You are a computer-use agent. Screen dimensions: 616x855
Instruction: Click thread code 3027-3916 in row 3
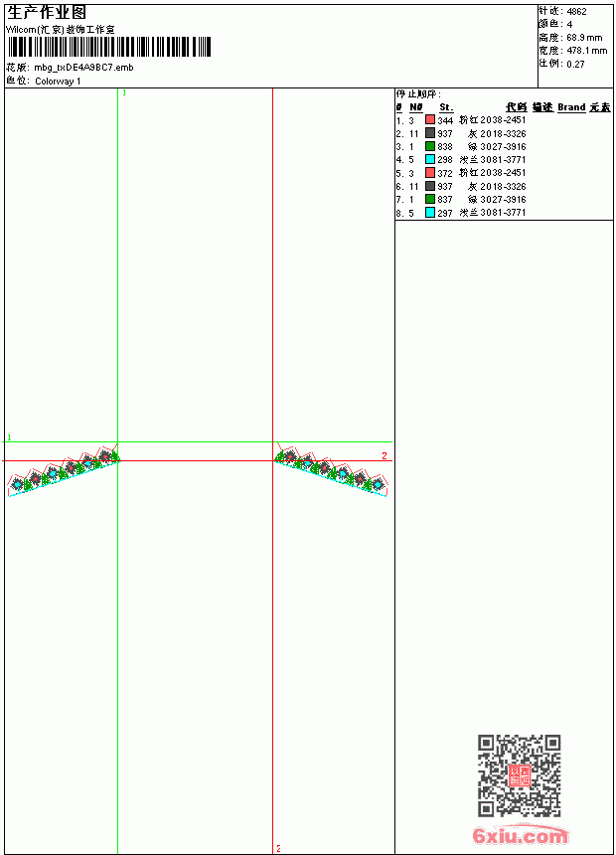pos(503,147)
